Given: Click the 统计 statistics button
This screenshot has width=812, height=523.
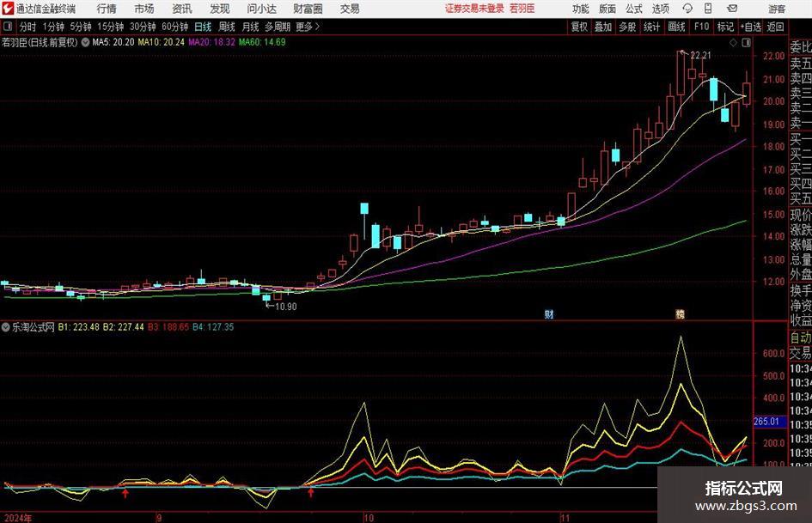Looking at the screenshot, I should (x=652, y=27).
